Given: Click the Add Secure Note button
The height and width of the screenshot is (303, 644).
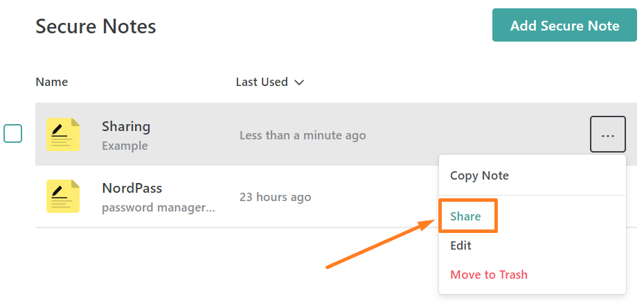Looking at the screenshot, I should pyautogui.click(x=565, y=25).
